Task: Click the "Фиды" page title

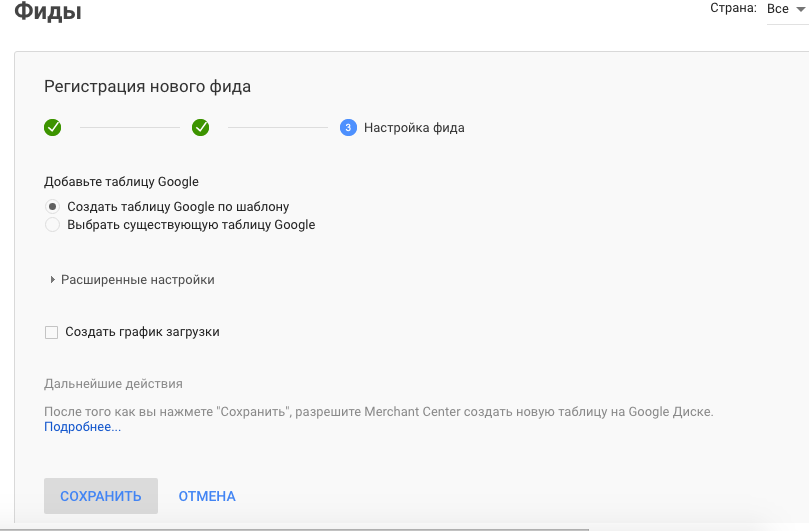Action: click(48, 11)
